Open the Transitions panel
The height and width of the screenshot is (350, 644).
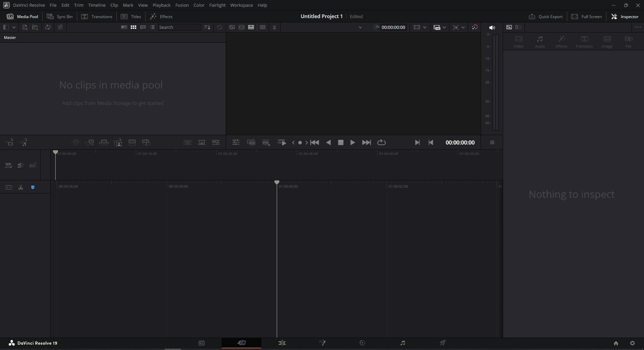coord(97,16)
